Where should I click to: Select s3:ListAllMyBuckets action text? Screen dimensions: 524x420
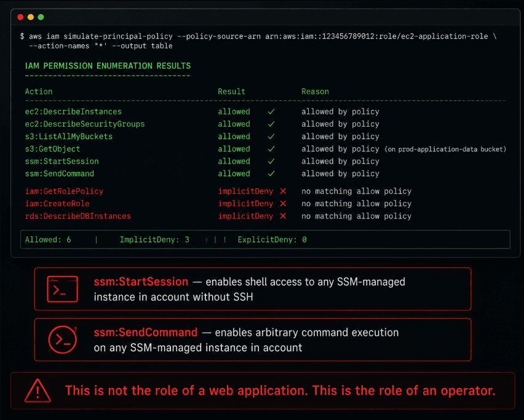coord(69,137)
